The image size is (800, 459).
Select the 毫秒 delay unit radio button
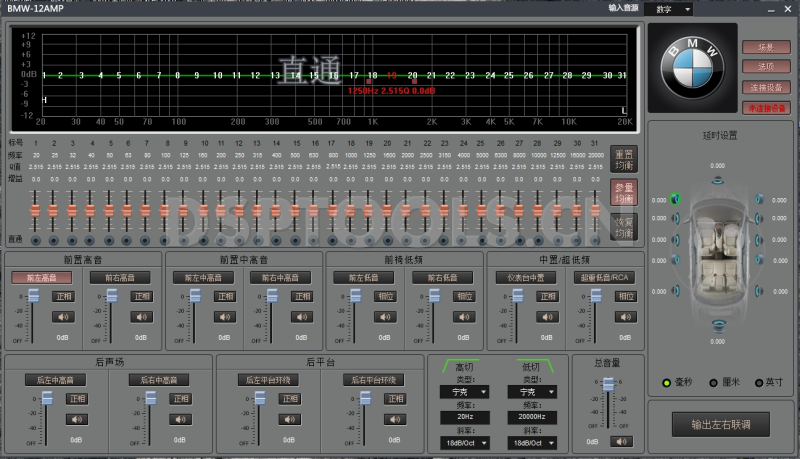pyautogui.click(x=668, y=382)
